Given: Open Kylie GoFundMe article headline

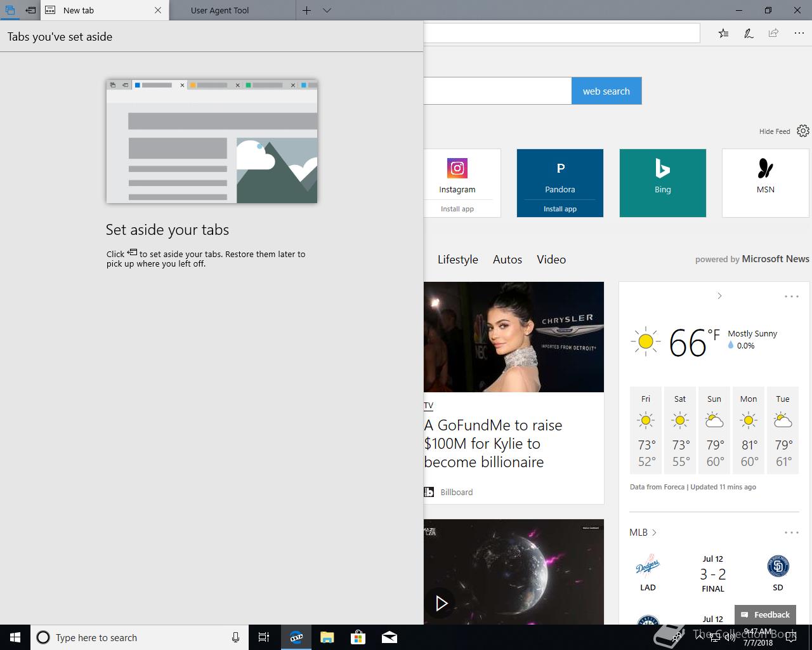Looking at the screenshot, I should pyautogui.click(x=494, y=444).
